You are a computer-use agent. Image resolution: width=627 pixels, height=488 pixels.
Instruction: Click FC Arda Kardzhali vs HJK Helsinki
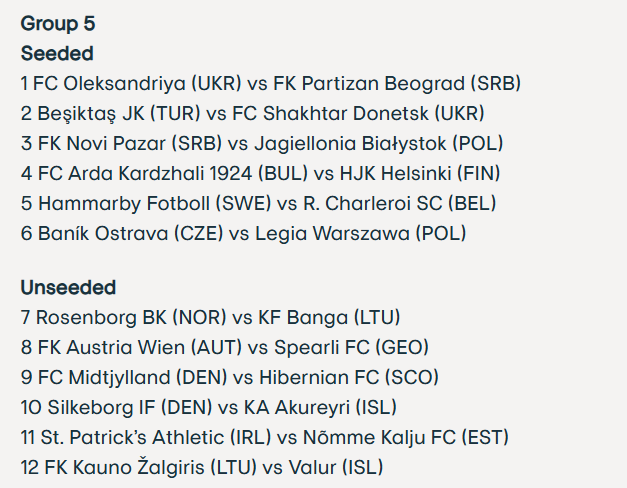pyautogui.click(x=260, y=174)
